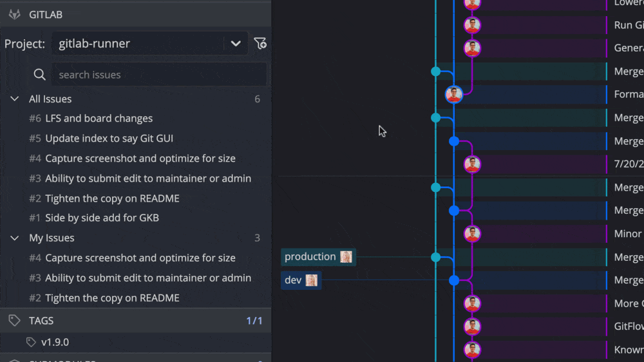Click the TAGS count 1/1

(x=254, y=321)
